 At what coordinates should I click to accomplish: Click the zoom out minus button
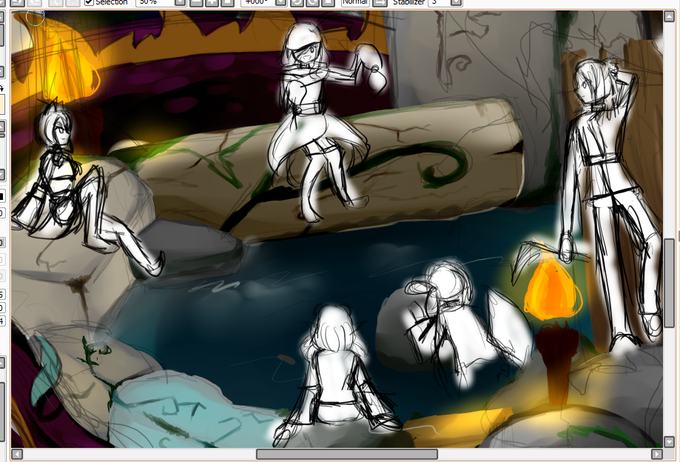click(196, 2)
